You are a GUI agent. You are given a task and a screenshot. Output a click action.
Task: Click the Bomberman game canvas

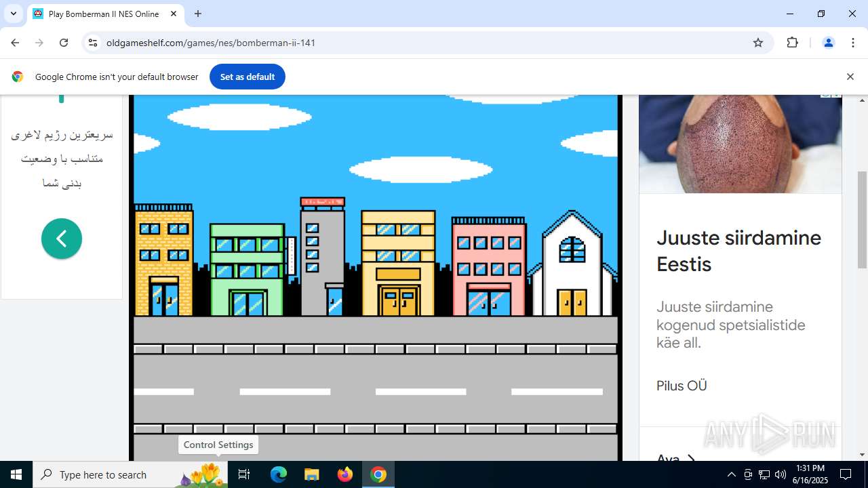[376, 278]
